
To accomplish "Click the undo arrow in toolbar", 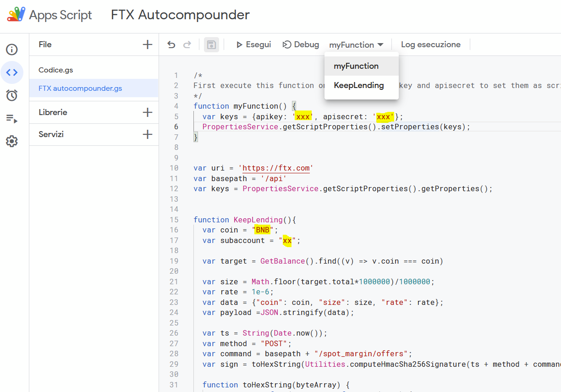I will [x=171, y=44].
